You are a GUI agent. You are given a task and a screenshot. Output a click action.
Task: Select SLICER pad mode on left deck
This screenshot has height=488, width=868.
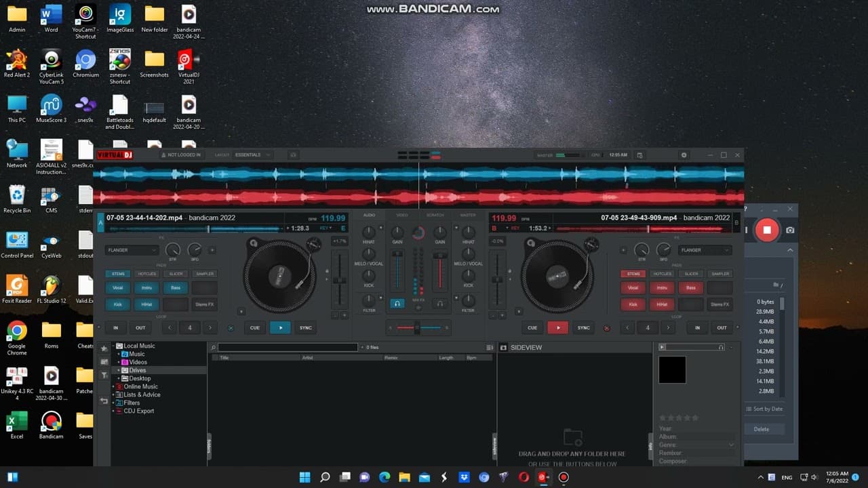(176, 274)
